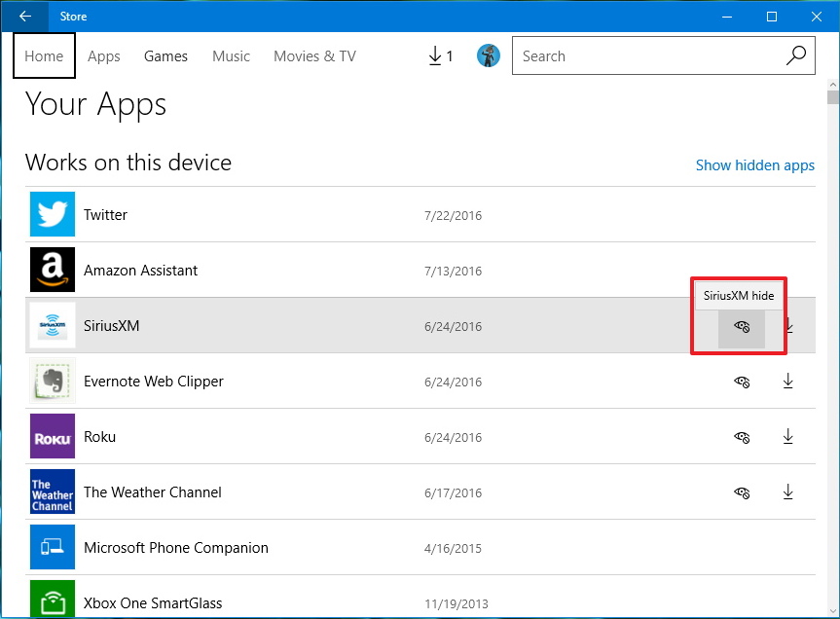Screen dimensions: 840x619
Task: Open the Evernote Web Clipper icon
Action: [52, 382]
